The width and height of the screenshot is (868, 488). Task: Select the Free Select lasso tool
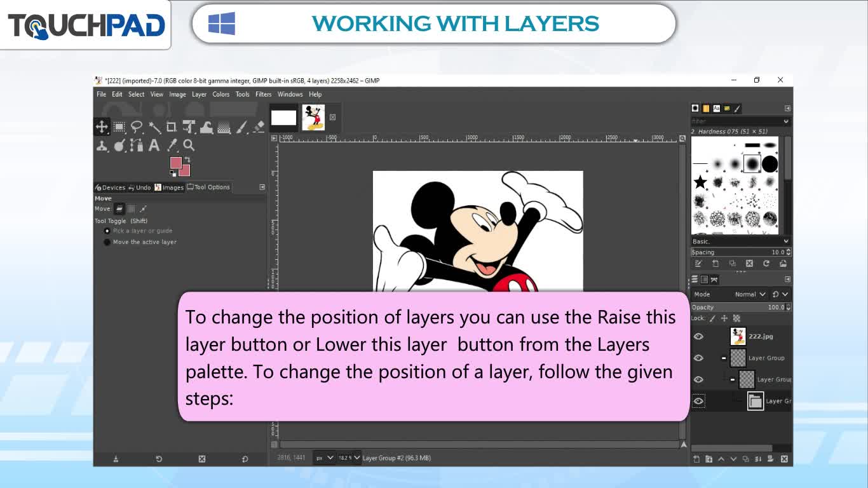point(137,127)
